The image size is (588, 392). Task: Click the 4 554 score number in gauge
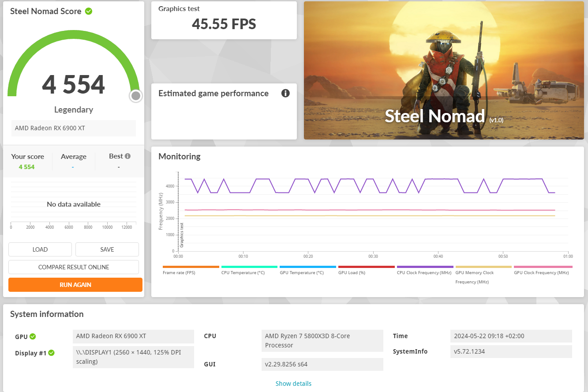pyautogui.click(x=74, y=85)
